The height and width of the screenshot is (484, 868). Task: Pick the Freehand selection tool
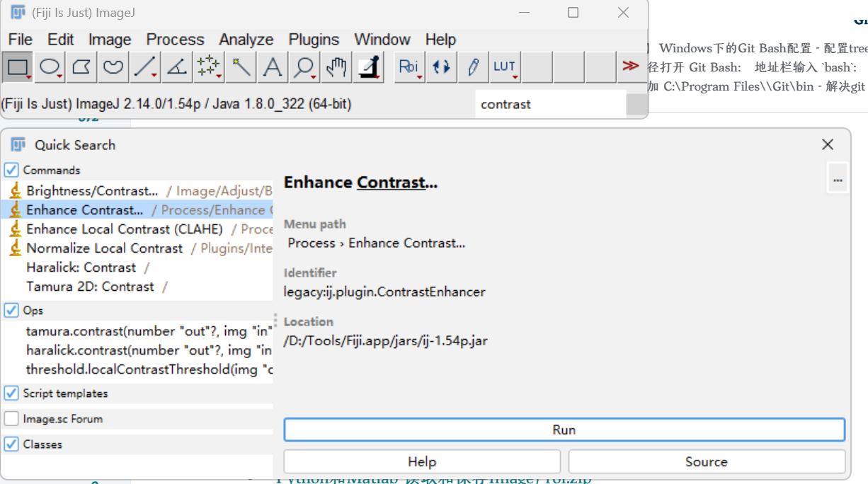(x=114, y=67)
